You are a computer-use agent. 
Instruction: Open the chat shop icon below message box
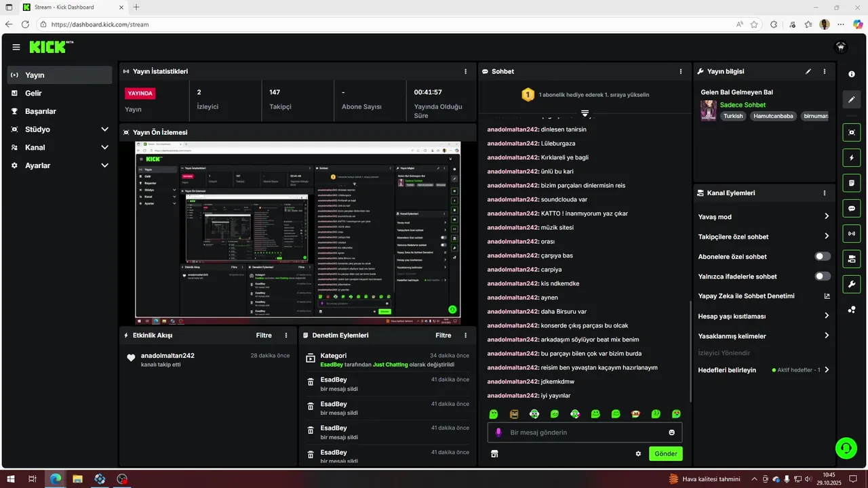point(494,453)
